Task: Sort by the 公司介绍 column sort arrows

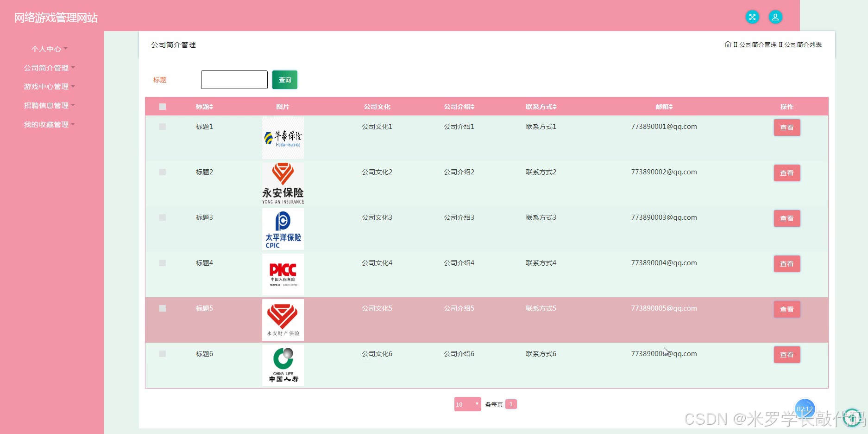Action: point(472,107)
